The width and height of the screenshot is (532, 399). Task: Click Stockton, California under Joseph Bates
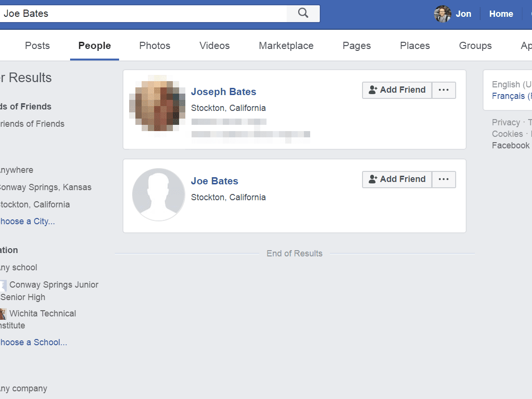pos(229,108)
